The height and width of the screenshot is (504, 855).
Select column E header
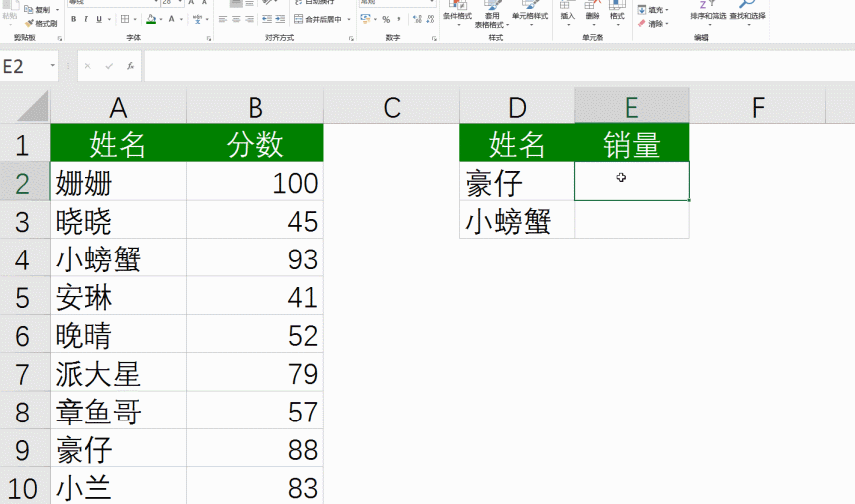631,107
